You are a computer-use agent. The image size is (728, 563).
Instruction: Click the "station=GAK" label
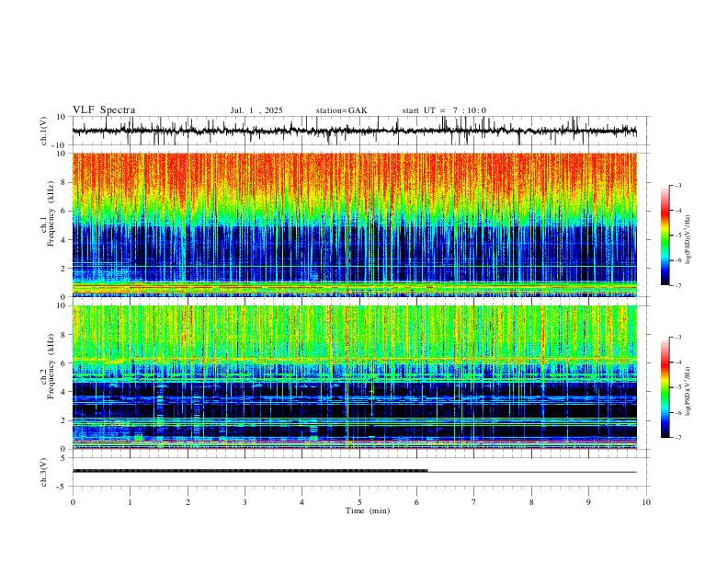tap(341, 110)
